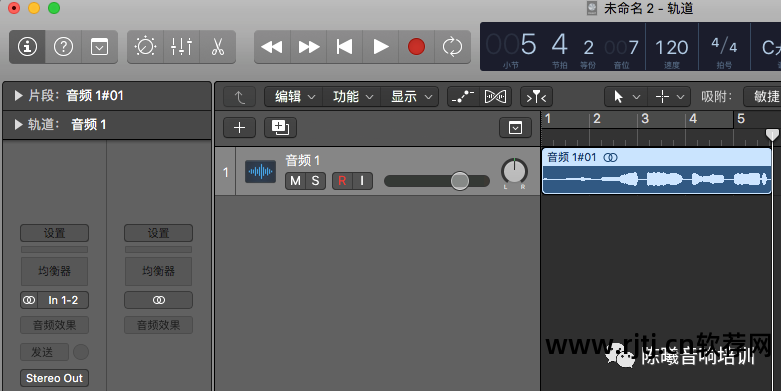
Task: Click the send level knob
Action: (81, 352)
